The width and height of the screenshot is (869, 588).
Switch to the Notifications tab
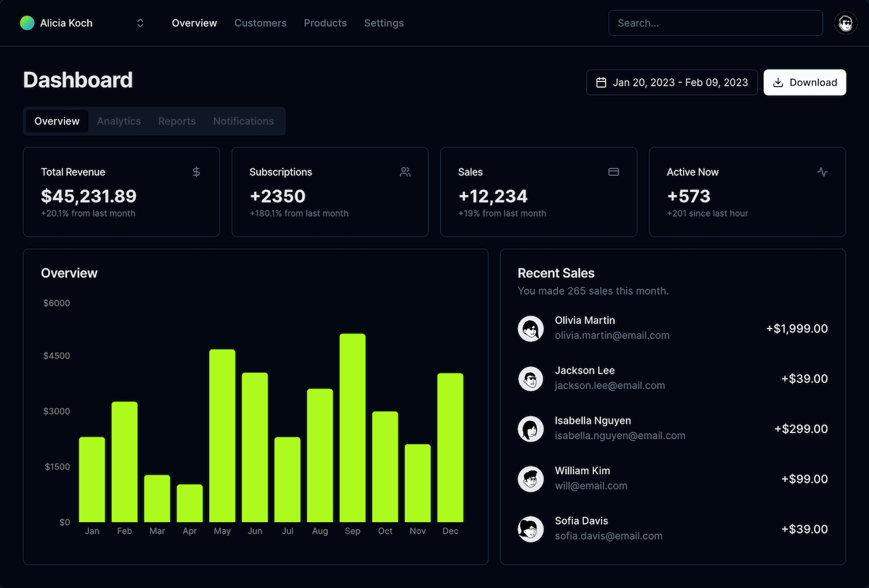(243, 121)
